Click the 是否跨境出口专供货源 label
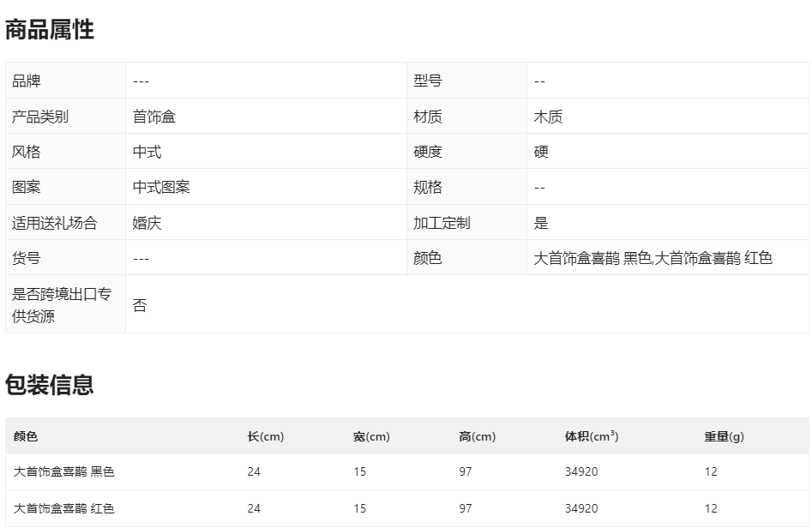This screenshot has width=812, height=528. click(62, 305)
